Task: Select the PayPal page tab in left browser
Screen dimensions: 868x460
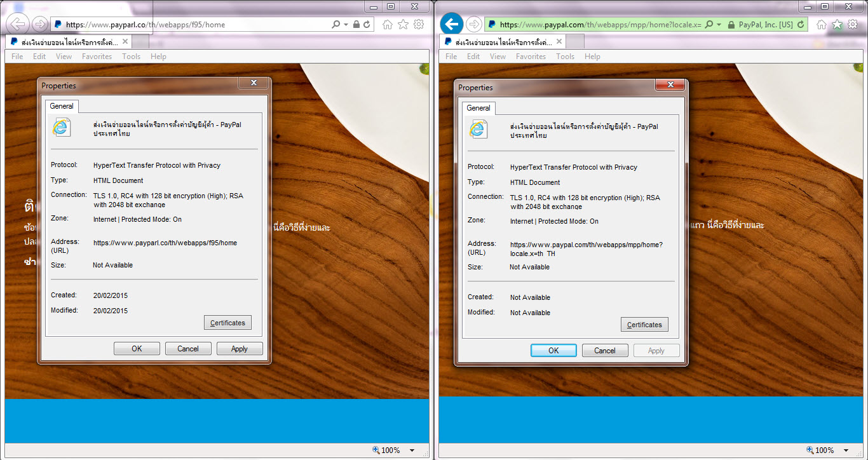Action: pyautogui.click(x=68, y=41)
